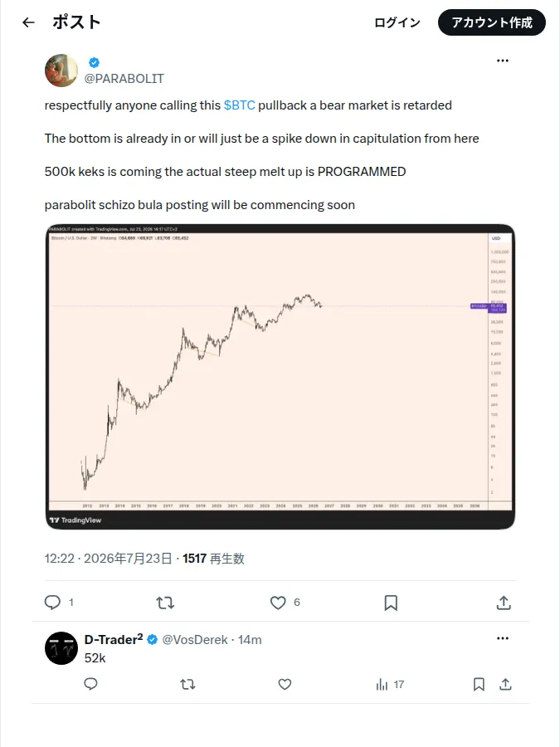The image size is (560, 747).
Task: Like the D-Trader² reply
Action: (285, 685)
